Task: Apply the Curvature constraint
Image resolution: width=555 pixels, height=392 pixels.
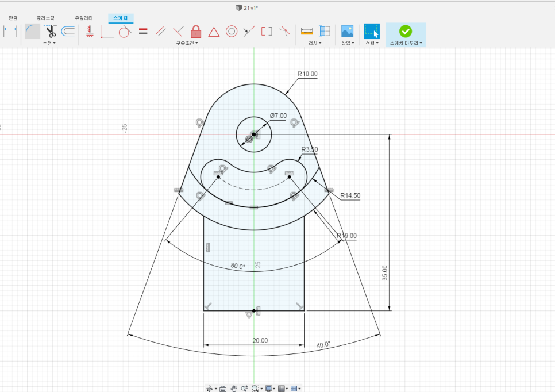Action: 284,32
